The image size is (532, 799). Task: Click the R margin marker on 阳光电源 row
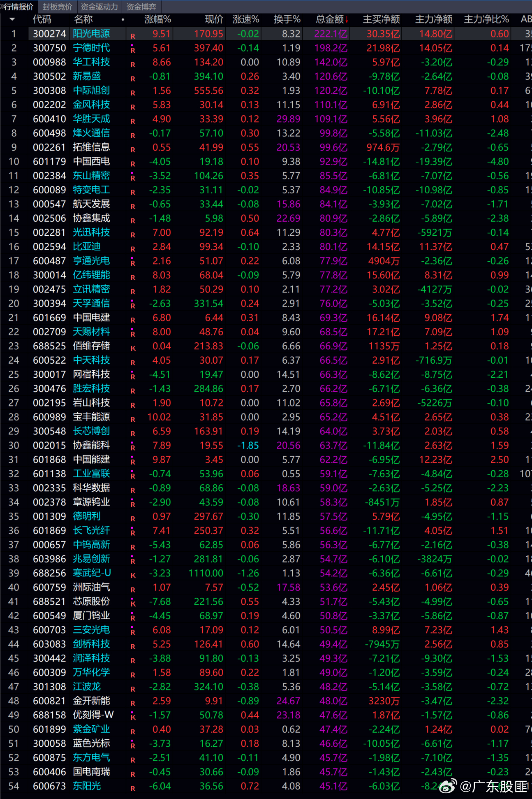tap(133, 36)
